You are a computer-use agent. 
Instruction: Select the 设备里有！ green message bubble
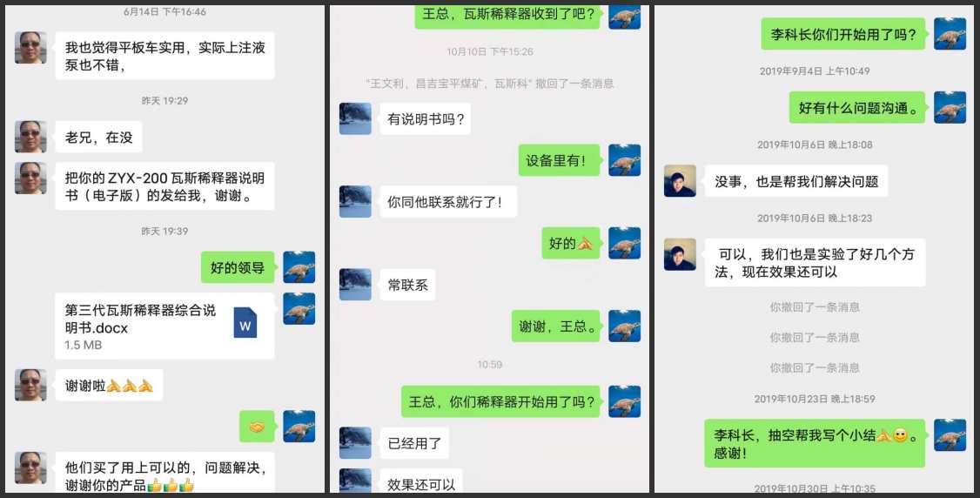click(560, 160)
